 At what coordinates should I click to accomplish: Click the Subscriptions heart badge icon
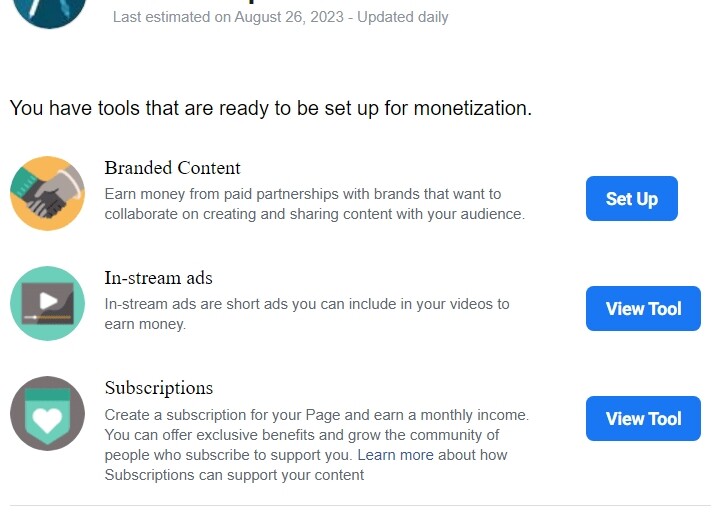point(48,414)
